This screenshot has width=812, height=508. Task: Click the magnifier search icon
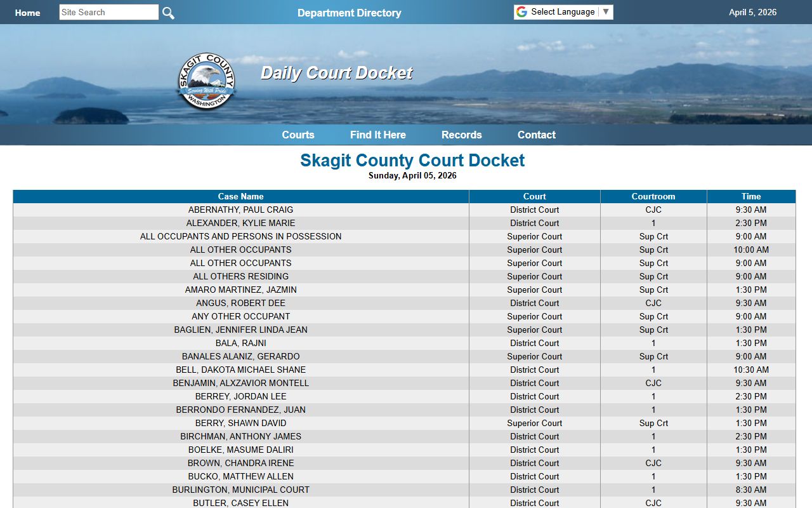[x=168, y=13]
